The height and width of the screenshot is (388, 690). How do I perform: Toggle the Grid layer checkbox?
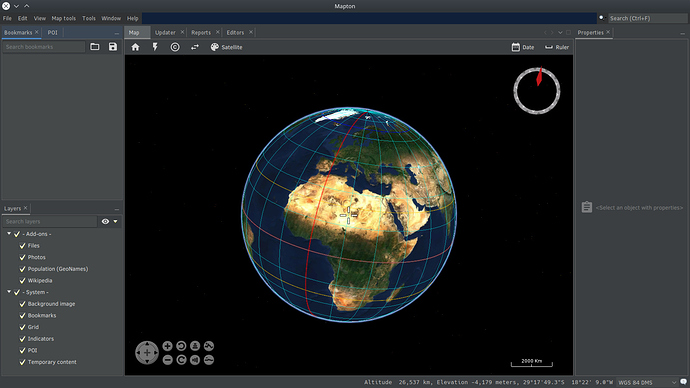point(22,327)
